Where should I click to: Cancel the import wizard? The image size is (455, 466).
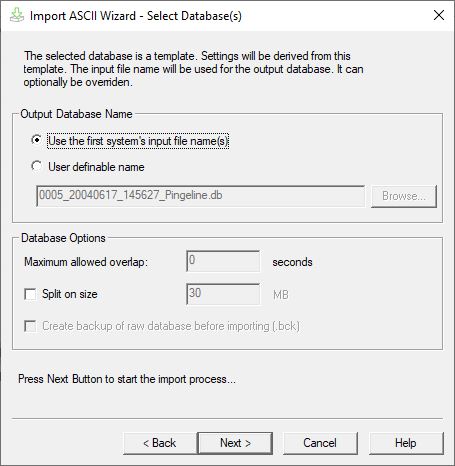tap(320, 443)
